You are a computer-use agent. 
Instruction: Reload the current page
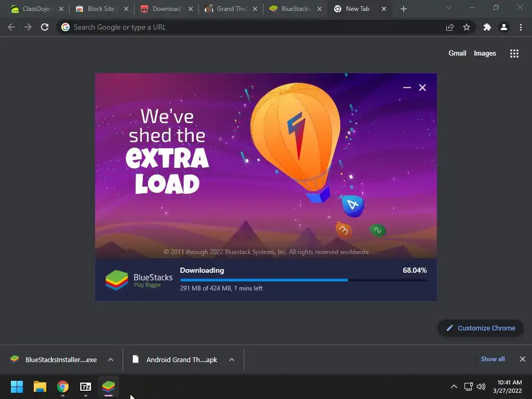(x=45, y=27)
